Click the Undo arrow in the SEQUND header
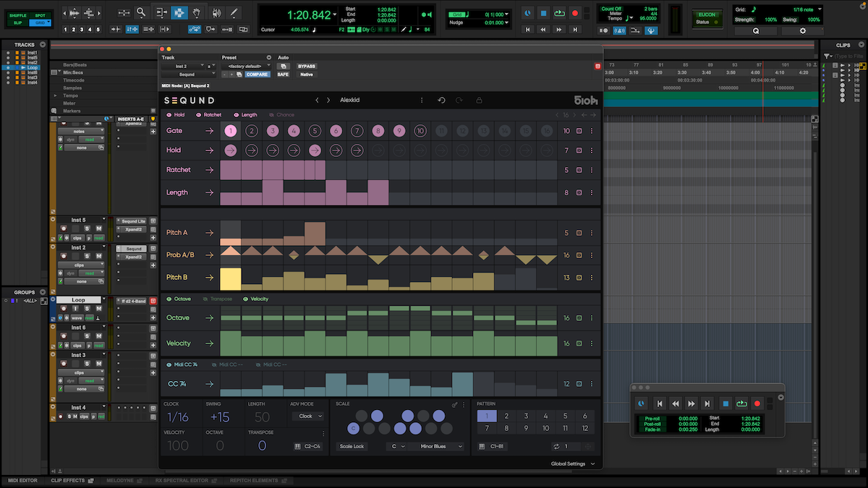Screen dimensions: 868x488 click(x=441, y=100)
